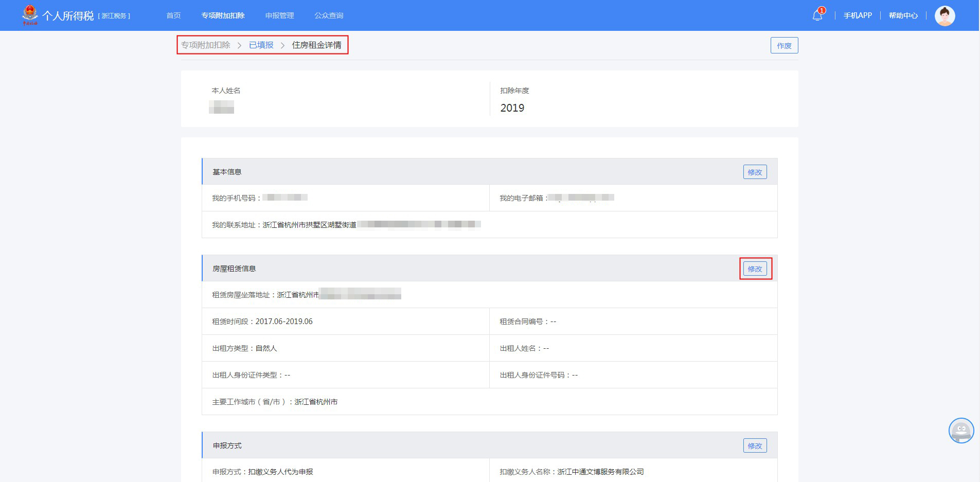Open the user avatar profile menu
The image size is (980, 482).
(x=945, y=16)
